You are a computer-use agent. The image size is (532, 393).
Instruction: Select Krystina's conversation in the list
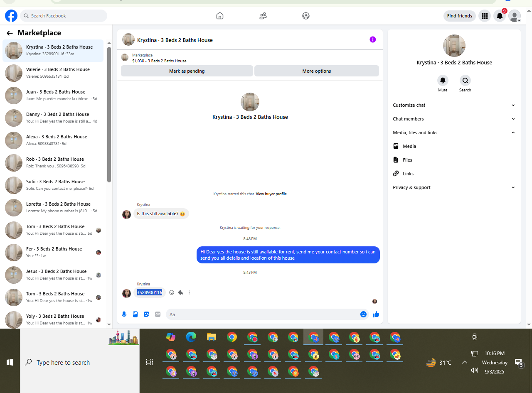click(53, 51)
